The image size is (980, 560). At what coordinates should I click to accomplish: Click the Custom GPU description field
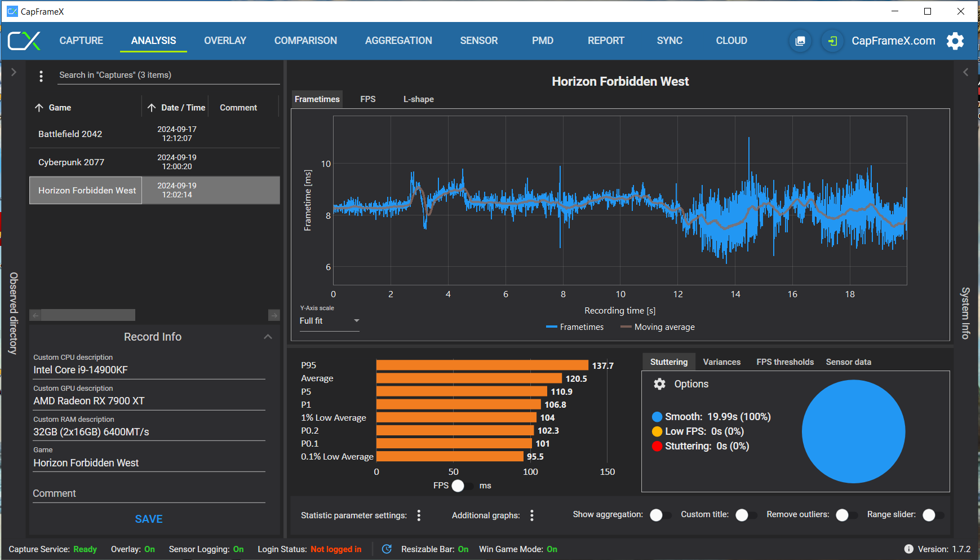coord(149,401)
